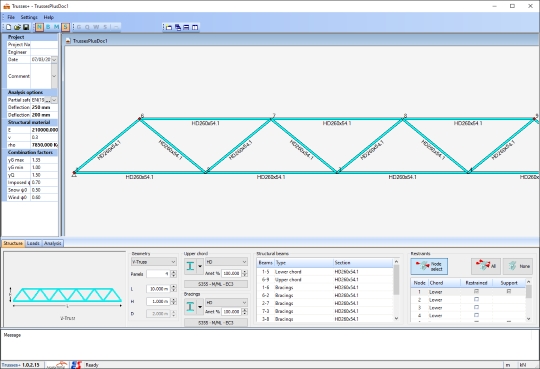Uncheck Support checkbox for node 1

(x=509, y=291)
